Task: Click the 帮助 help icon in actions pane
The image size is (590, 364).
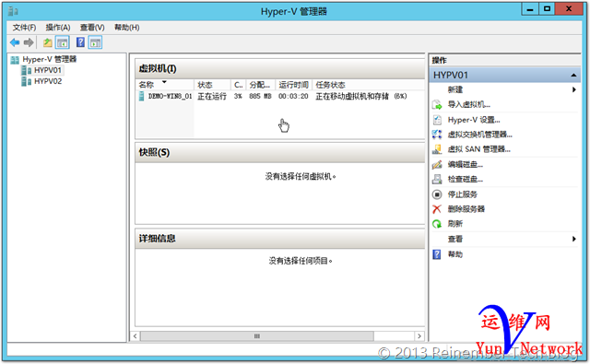Action: pyautogui.click(x=437, y=254)
